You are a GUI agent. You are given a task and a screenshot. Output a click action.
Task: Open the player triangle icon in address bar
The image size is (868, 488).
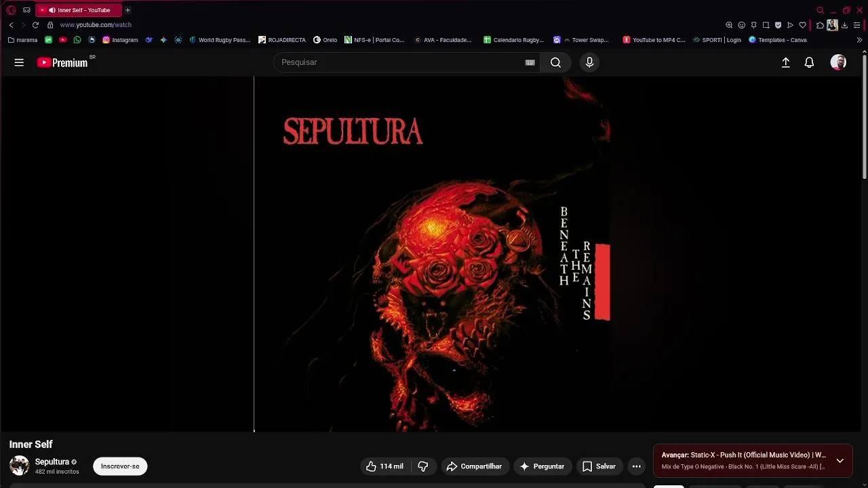pos(790,25)
